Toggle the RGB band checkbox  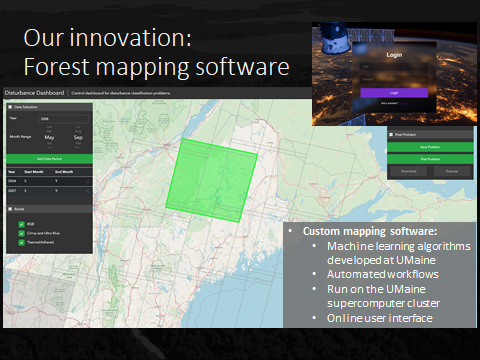pos(22,224)
